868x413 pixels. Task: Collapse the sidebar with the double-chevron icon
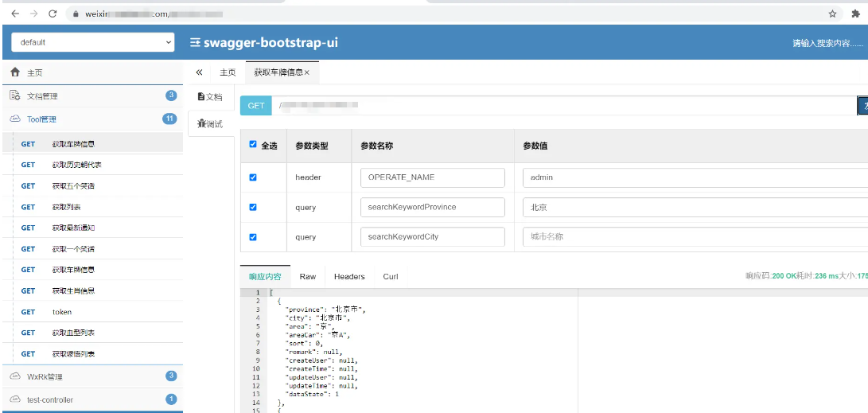click(199, 72)
